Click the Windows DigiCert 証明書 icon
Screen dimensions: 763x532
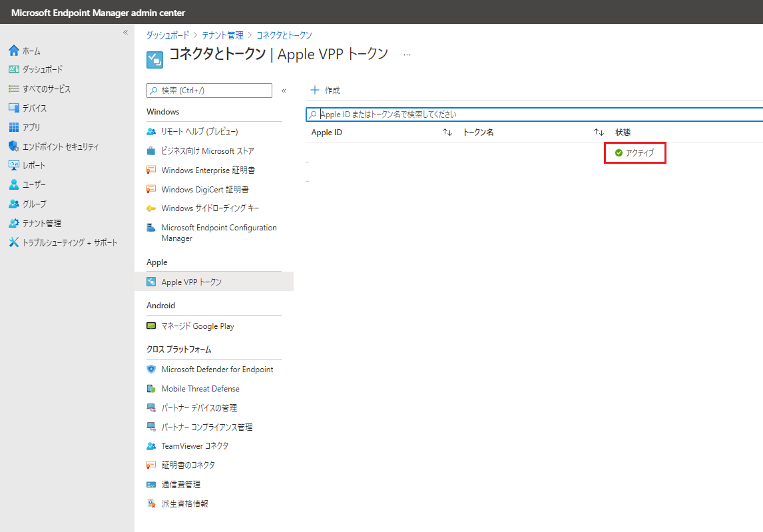tap(151, 189)
